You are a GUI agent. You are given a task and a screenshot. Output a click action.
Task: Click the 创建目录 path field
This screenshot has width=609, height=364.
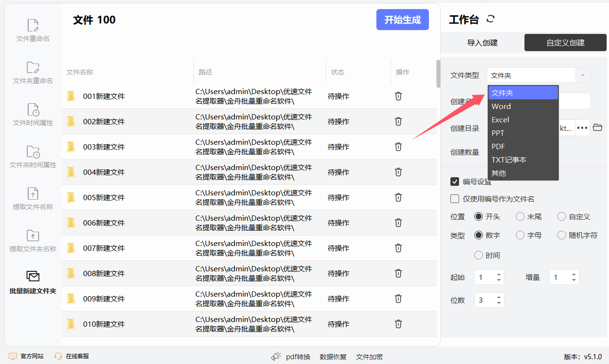[x=566, y=128]
